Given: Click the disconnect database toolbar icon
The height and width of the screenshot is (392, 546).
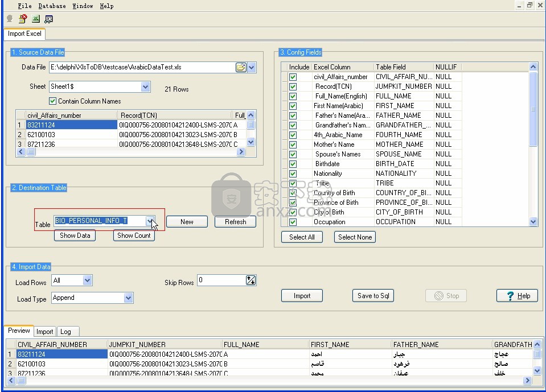Looking at the screenshot, I should [23, 19].
